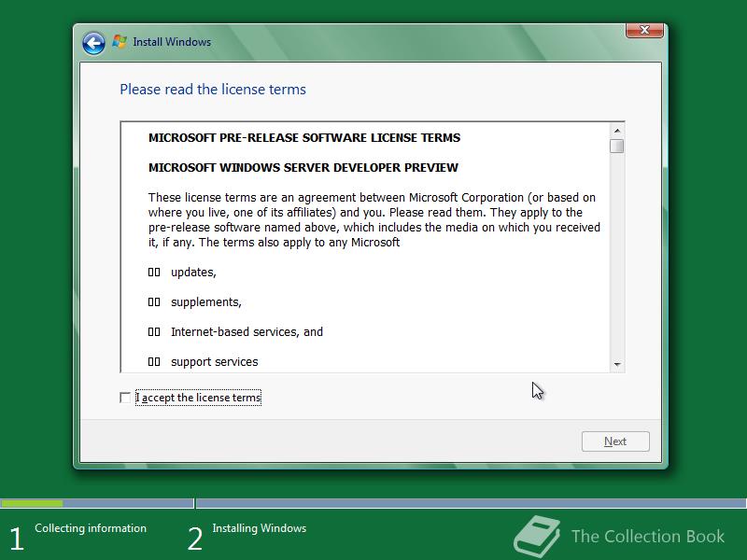This screenshot has height=560, width=747.
Task: Click 'MICROSOFT WINDOWS SERVER DEVELOPER PREVIEW' line
Action: point(303,168)
